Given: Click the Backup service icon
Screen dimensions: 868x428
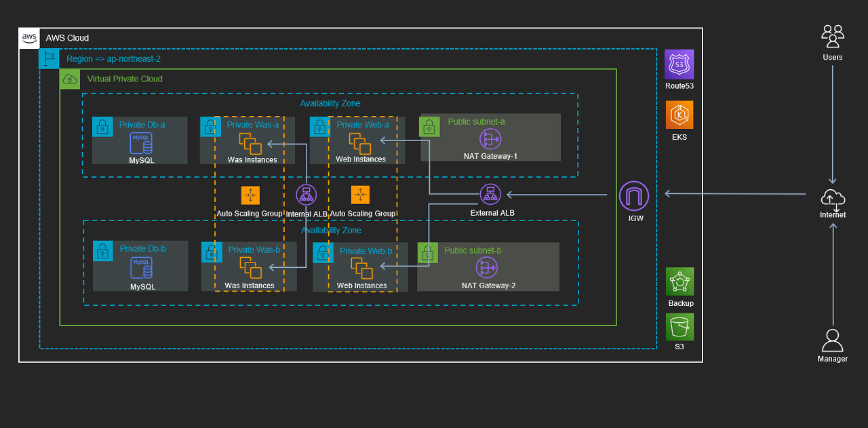Looking at the screenshot, I should click(679, 281).
